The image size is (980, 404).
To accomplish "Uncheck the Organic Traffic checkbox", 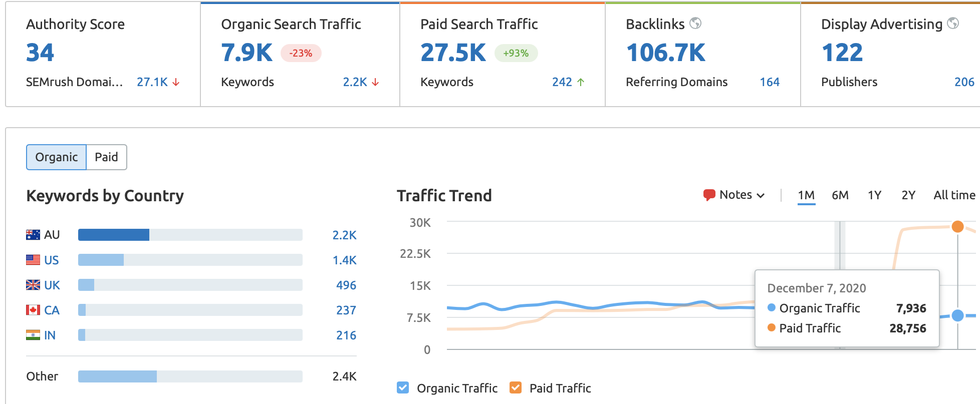I will pyautogui.click(x=403, y=387).
